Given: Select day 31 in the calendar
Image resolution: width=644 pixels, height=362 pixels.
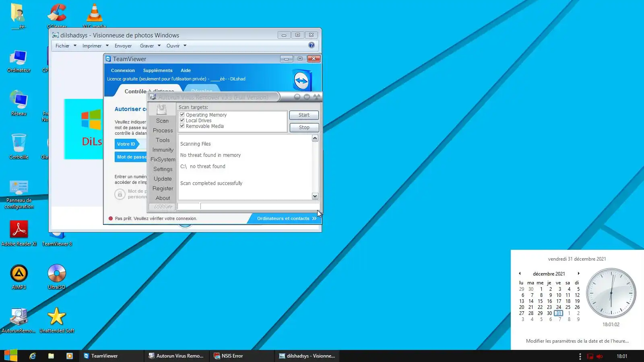Looking at the screenshot, I should click(x=558, y=313).
